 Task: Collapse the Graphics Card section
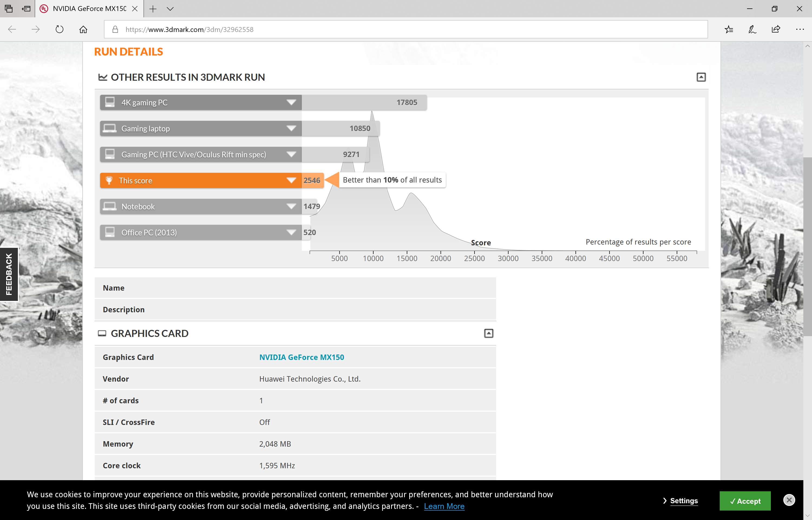pyautogui.click(x=489, y=333)
